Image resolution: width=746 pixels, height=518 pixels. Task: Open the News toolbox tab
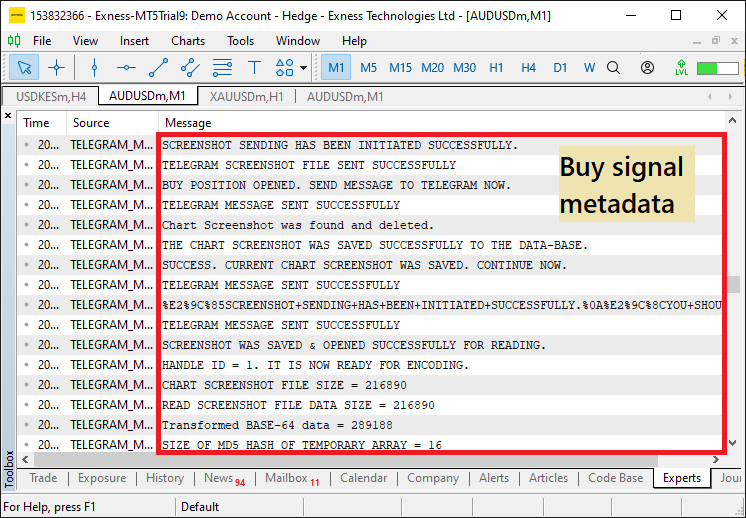(x=224, y=478)
